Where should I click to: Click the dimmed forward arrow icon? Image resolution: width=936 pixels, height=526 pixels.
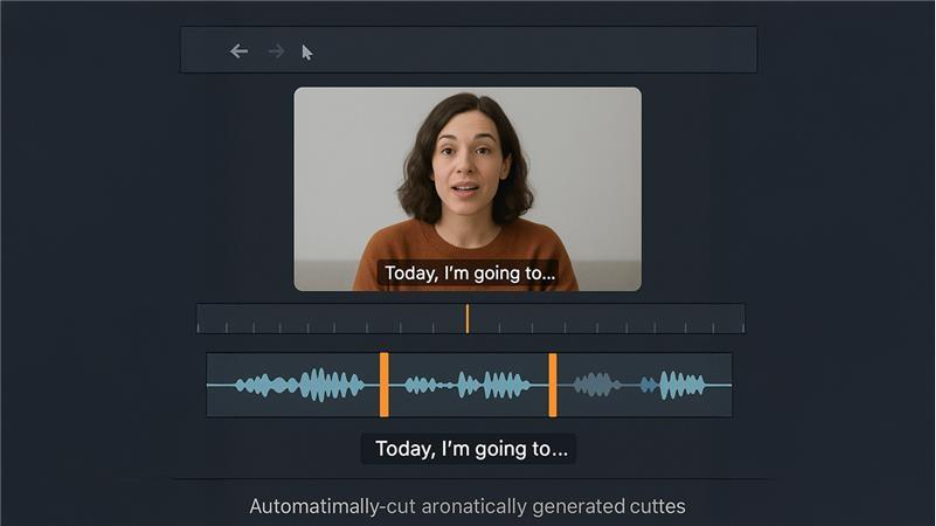coord(276,51)
